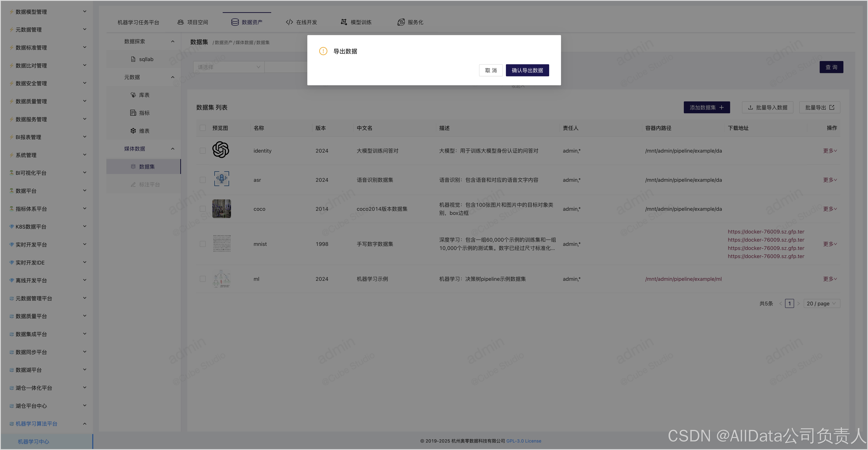Image resolution: width=868 pixels, height=450 pixels.
Task: Go to the 模型训练 tab
Action: 356,22
